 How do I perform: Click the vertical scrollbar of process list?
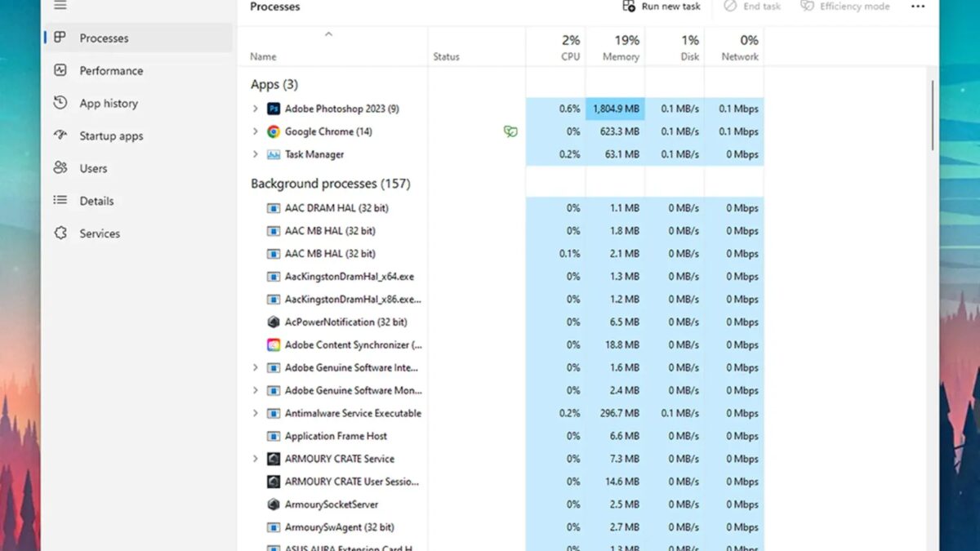pyautogui.click(x=933, y=114)
